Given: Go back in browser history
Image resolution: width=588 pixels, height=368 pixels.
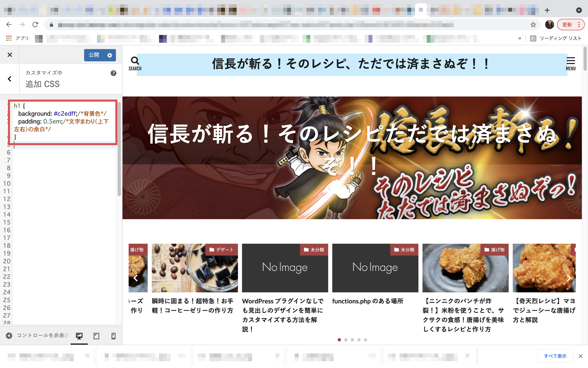Looking at the screenshot, I should coord(9,25).
